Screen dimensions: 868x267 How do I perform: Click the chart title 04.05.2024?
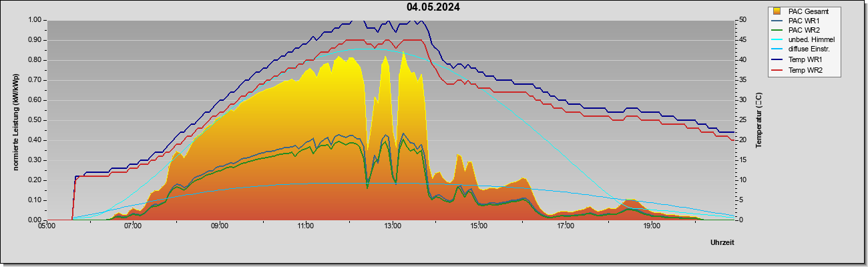[x=433, y=7]
